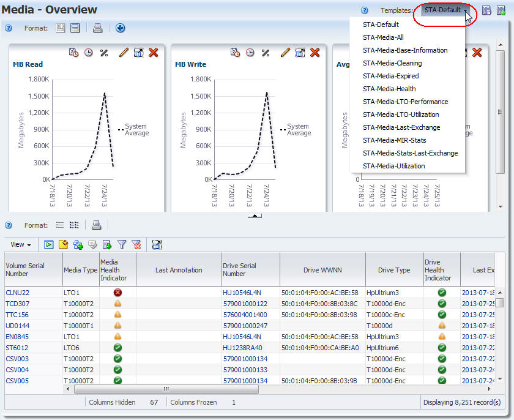514x420 pixels.
Task: Click the table filter funnel icon
Action: [122, 244]
